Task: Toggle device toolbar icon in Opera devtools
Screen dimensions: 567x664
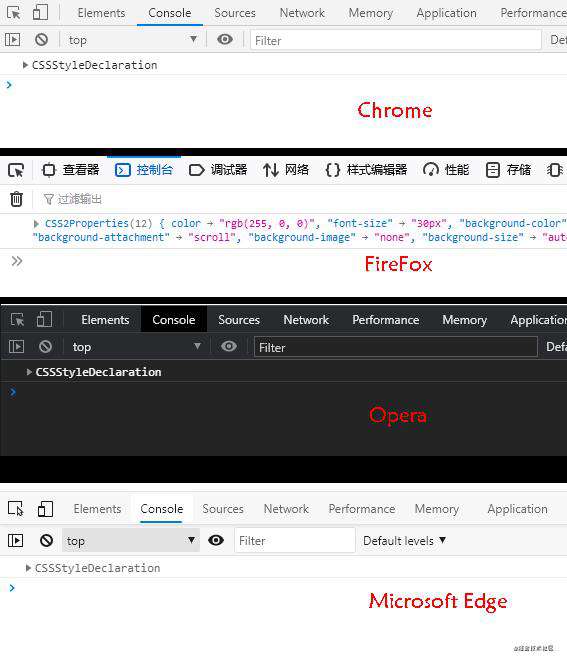Action: click(44, 319)
